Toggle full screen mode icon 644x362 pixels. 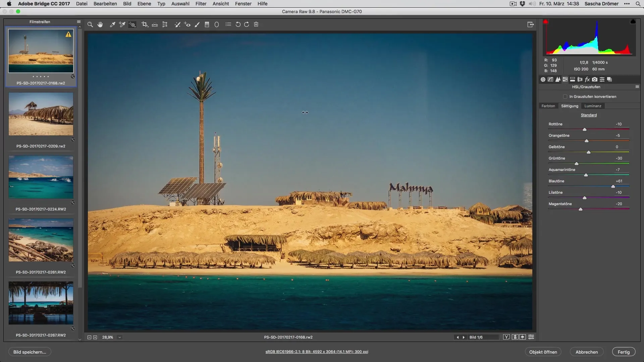tap(531, 24)
